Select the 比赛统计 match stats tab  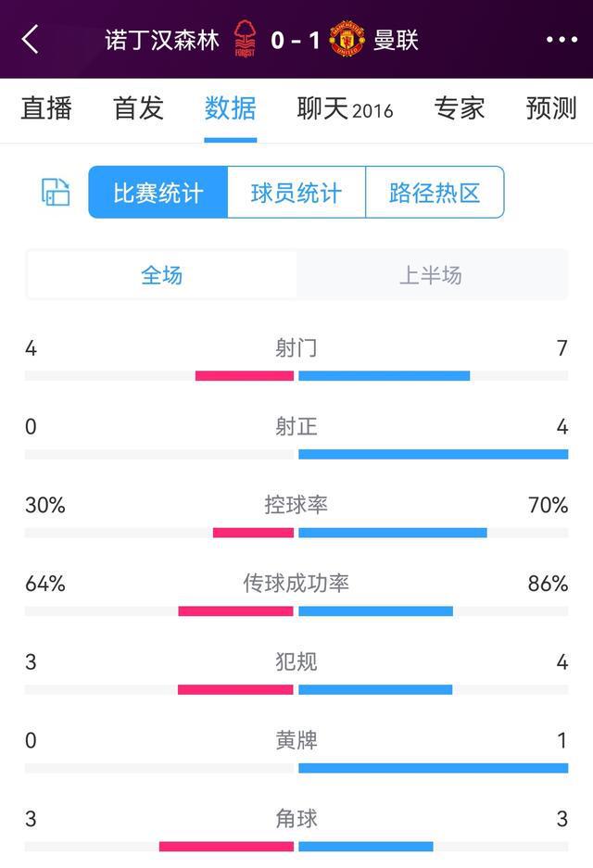point(156,192)
